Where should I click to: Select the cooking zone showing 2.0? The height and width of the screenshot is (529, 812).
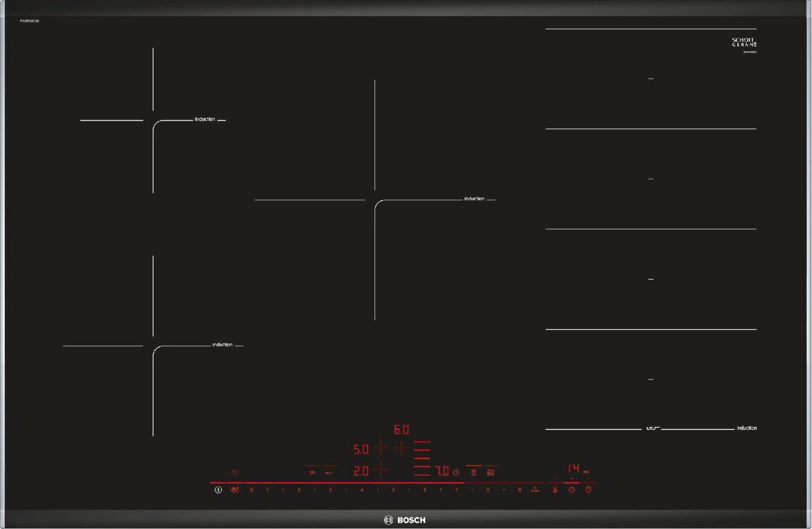[361, 471]
